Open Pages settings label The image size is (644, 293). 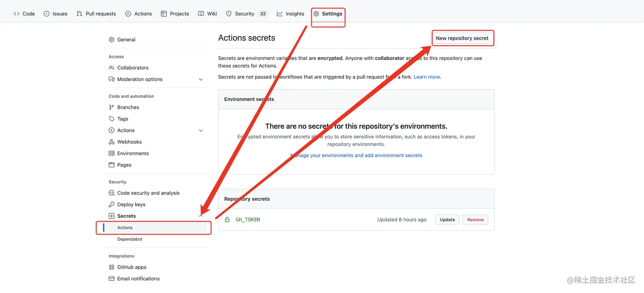pyautogui.click(x=124, y=165)
